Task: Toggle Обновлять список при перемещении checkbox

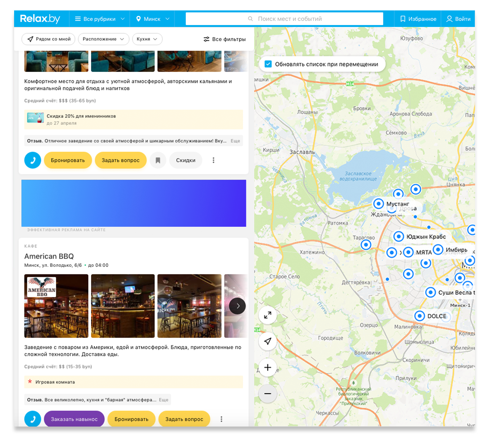Action: pos(268,64)
